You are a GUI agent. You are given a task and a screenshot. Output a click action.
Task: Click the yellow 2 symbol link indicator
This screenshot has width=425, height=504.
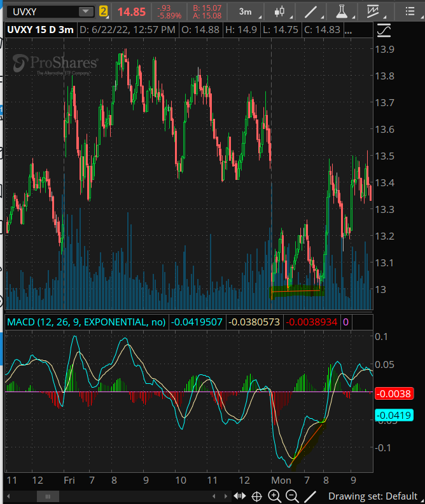click(103, 11)
